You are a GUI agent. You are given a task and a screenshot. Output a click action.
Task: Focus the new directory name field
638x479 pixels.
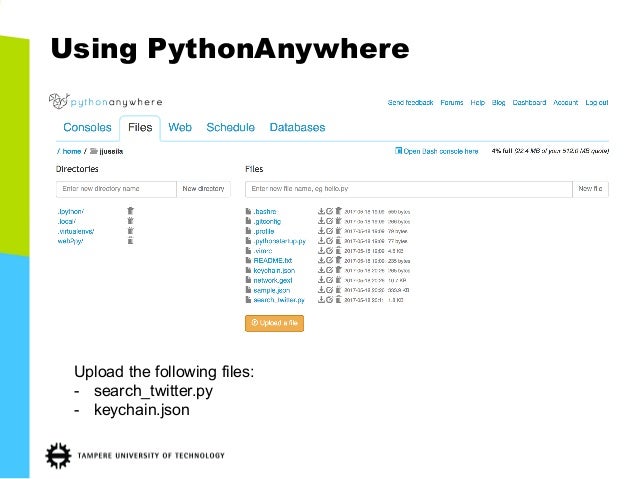tap(116, 189)
